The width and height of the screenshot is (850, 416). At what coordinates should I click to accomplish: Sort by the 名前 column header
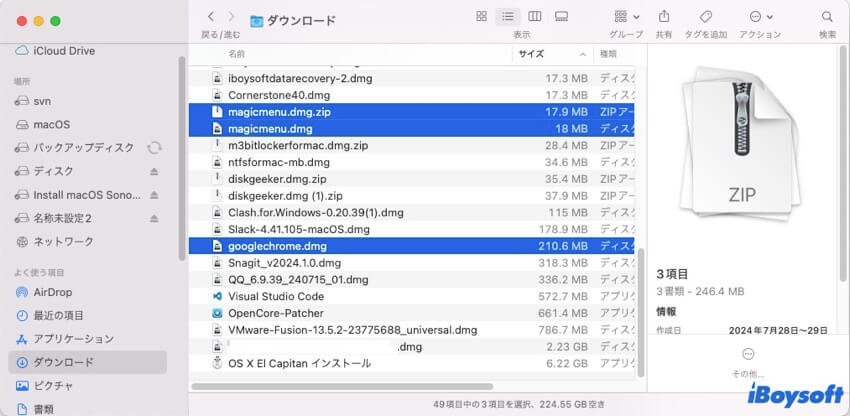(x=236, y=54)
